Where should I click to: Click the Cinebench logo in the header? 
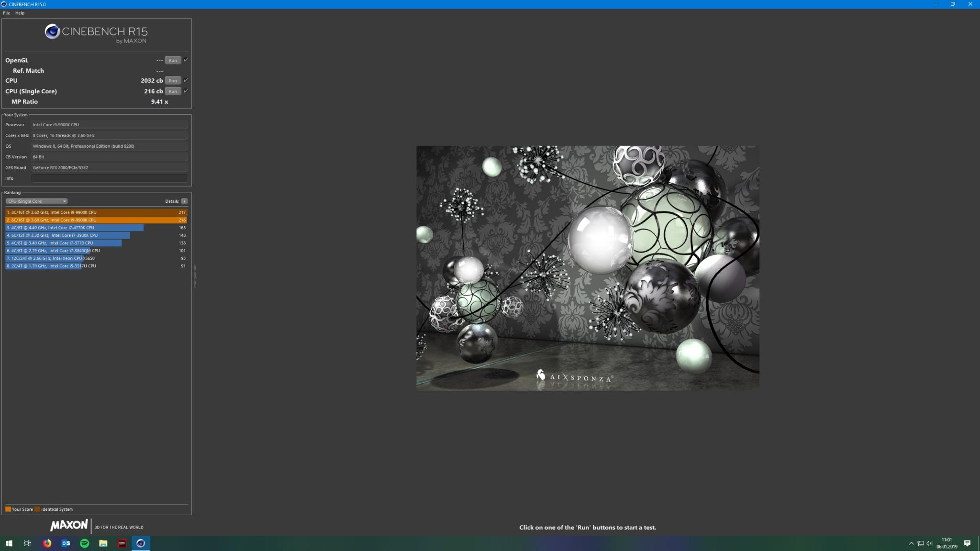(x=52, y=32)
